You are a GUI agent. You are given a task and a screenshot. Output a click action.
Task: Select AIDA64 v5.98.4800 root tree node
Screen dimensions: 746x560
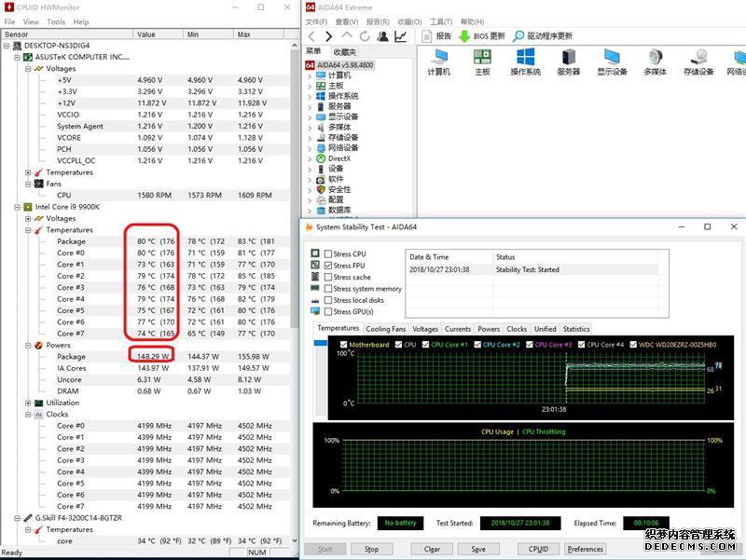pyautogui.click(x=339, y=64)
